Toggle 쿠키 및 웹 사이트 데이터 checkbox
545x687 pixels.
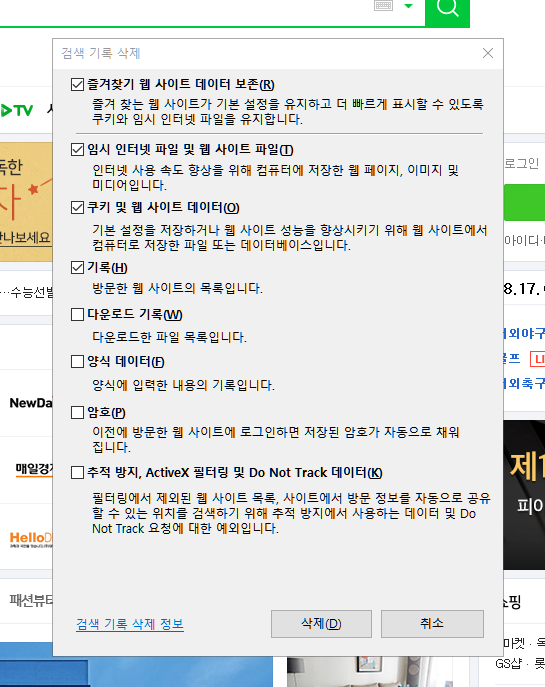pyautogui.click(x=78, y=207)
